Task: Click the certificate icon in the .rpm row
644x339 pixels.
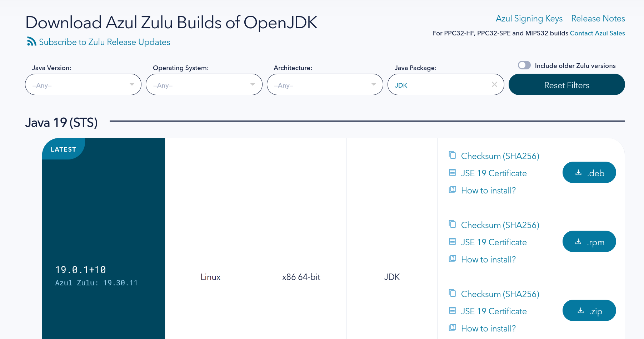Action: point(452,242)
